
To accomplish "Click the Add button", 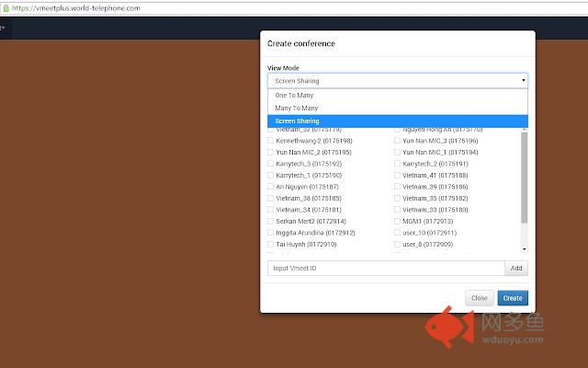I will (x=516, y=268).
